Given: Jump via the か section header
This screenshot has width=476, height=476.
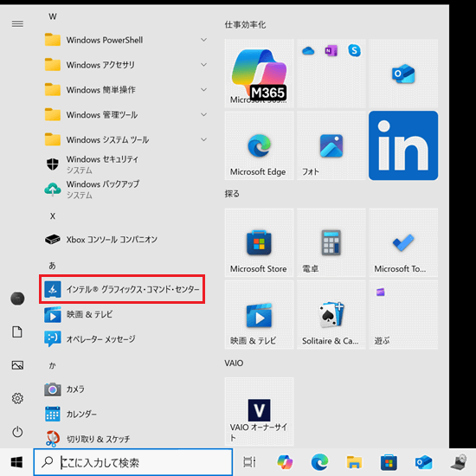Looking at the screenshot, I should tap(52, 365).
